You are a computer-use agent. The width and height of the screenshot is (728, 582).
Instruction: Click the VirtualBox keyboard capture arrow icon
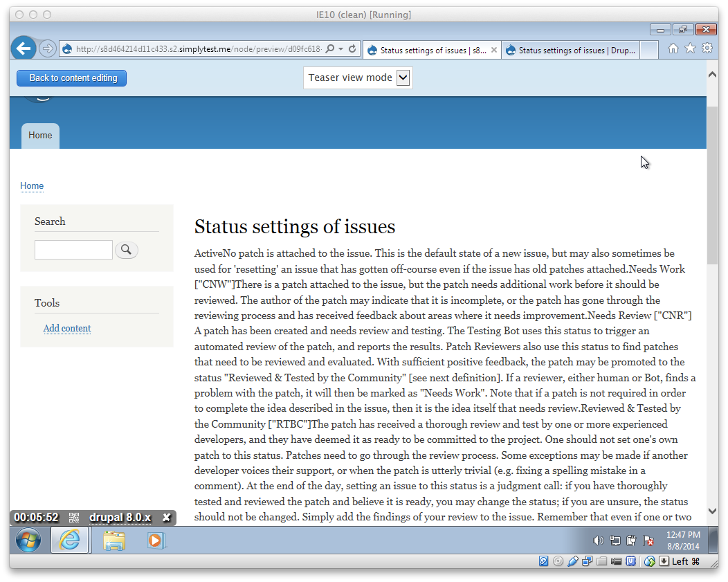pos(664,561)
